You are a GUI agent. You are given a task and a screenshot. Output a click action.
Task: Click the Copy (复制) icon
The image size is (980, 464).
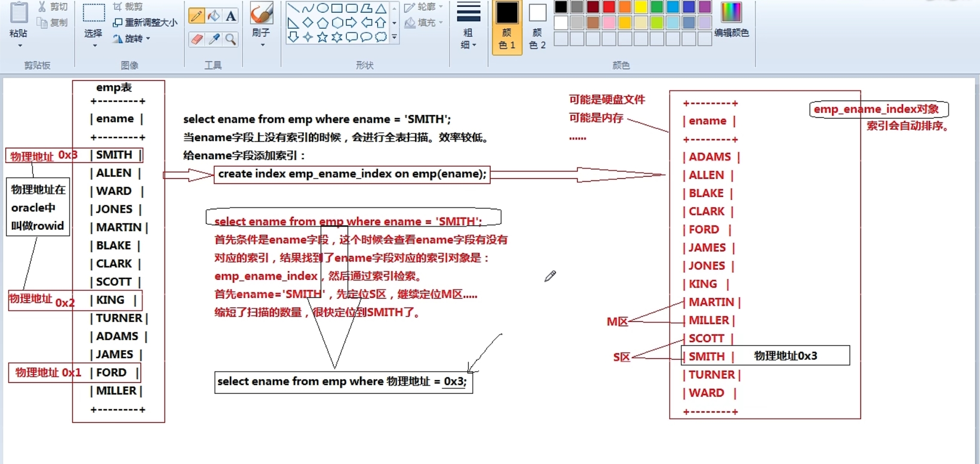click(43, 24)
